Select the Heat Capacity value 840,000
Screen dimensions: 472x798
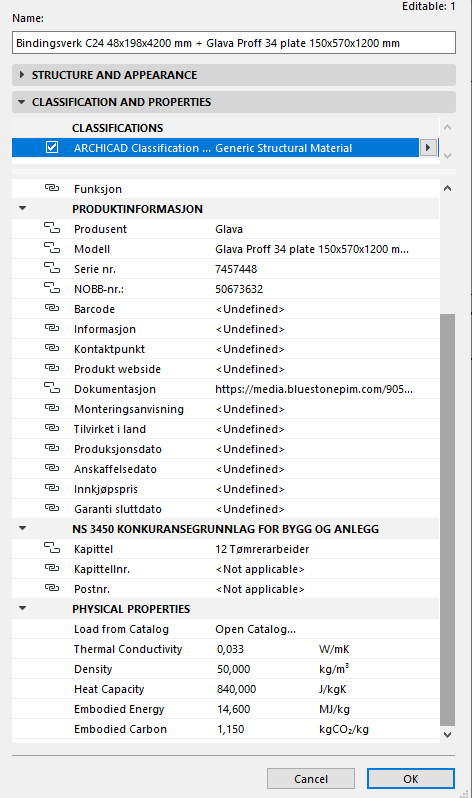point(237,689)
